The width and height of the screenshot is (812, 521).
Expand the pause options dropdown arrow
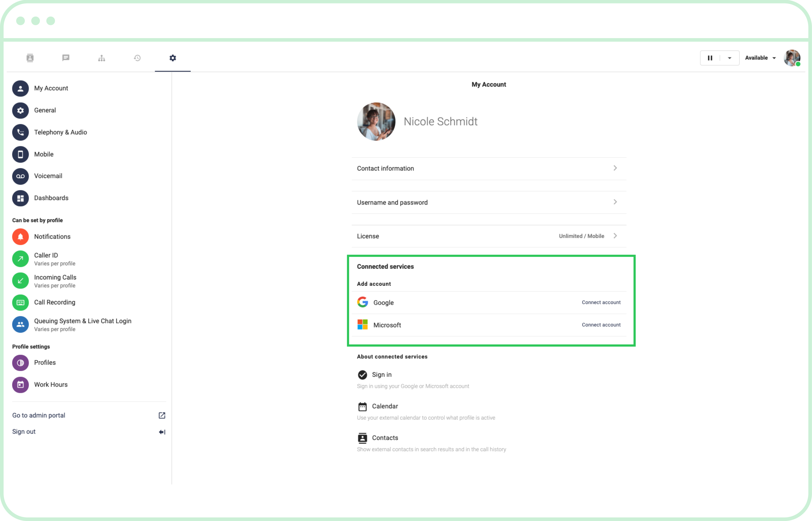coord(729,58)
